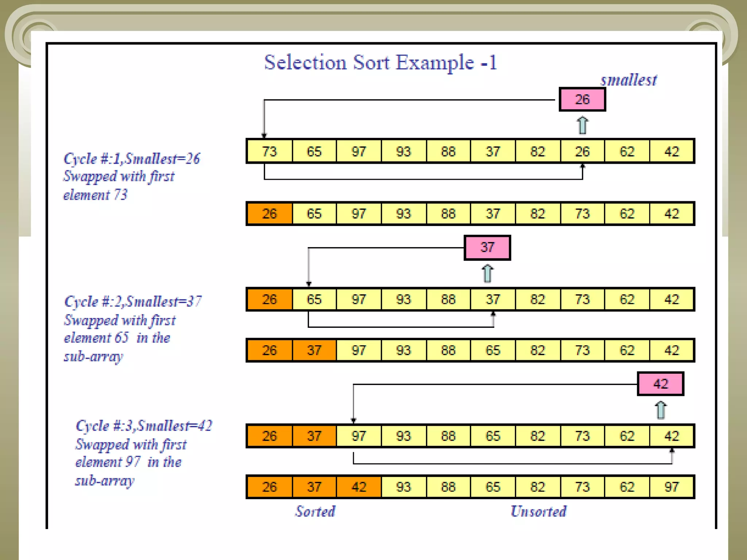The image size is (747, 560).
Task: Click the up arrow beneath pink 42 box
Action: coord(661,410)
